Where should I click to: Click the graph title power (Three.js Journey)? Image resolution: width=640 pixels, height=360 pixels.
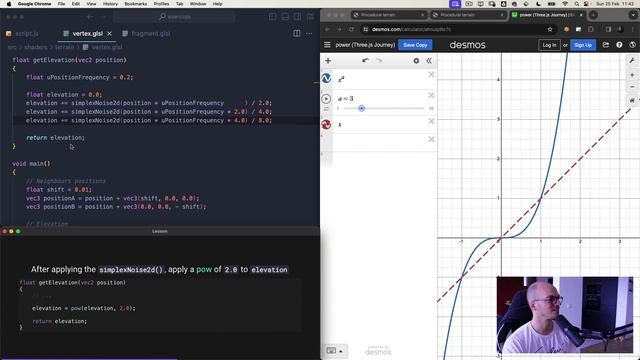pos(365,45)
